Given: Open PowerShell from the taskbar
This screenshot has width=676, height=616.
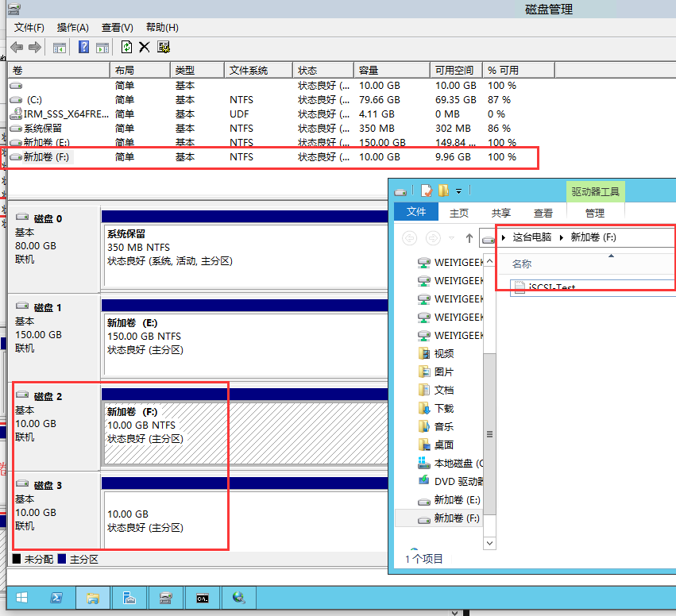Looking at the screenshot, I should (x=56, y=598).
